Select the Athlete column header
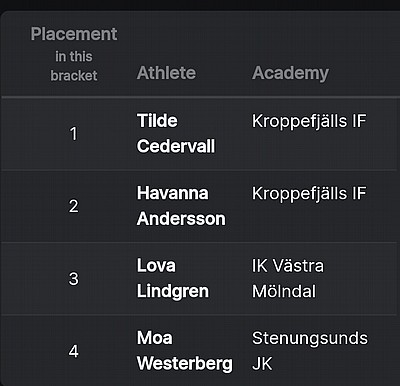400x386 pixels. [x=166, y=73]
